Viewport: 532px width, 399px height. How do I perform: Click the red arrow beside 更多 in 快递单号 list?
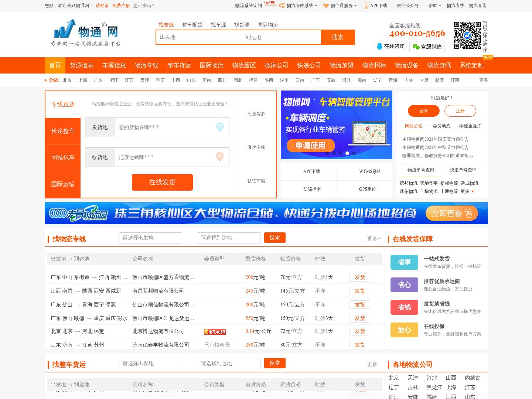[473, 191]
